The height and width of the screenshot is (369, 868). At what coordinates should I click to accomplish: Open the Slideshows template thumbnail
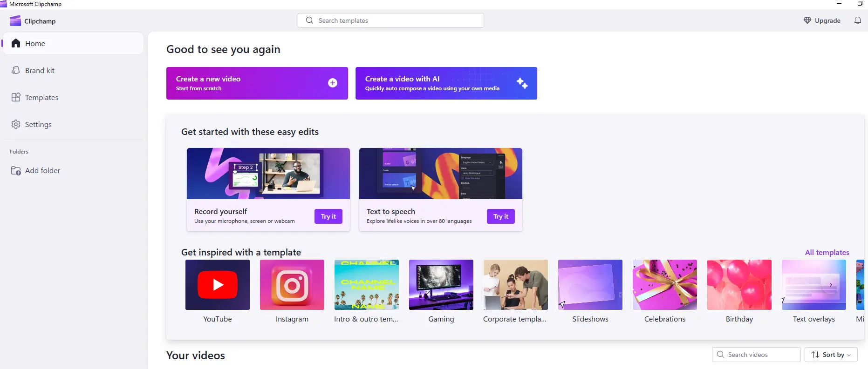(590, 285)
